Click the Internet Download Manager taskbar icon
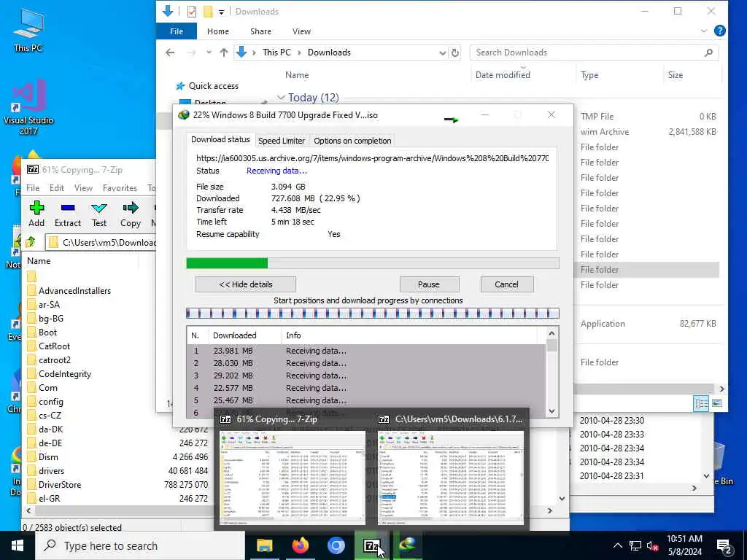Screen dimensions: 747x560 407,545
